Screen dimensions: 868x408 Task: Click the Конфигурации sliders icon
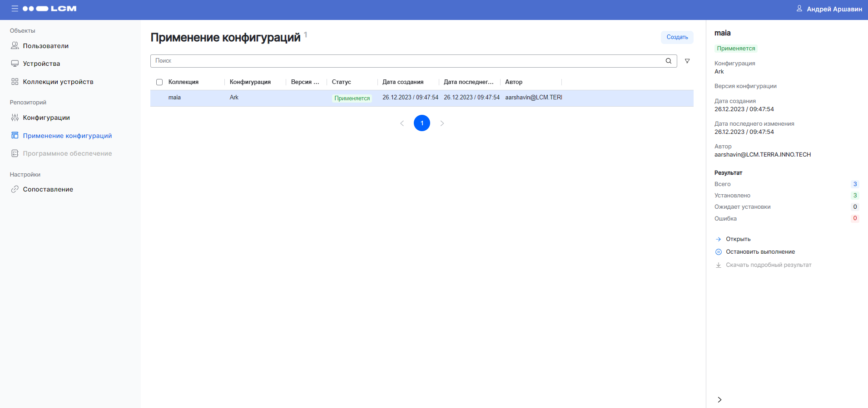pos(15,118)
